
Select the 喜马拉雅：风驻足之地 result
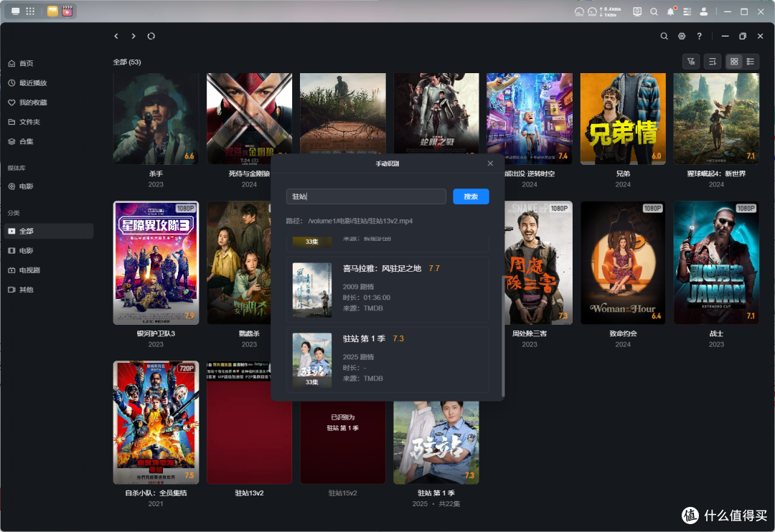tap(387, 290)
